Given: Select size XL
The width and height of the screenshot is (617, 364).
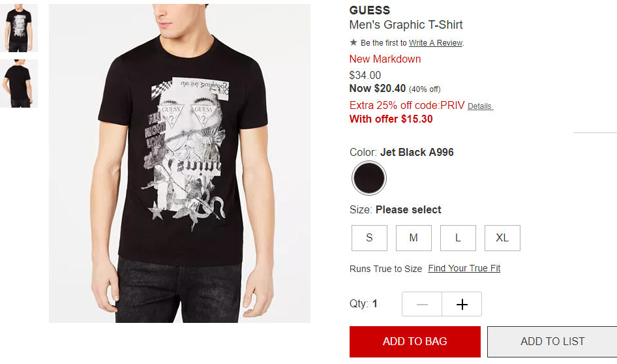Looking at the screenshot, I should coord(502,237).
